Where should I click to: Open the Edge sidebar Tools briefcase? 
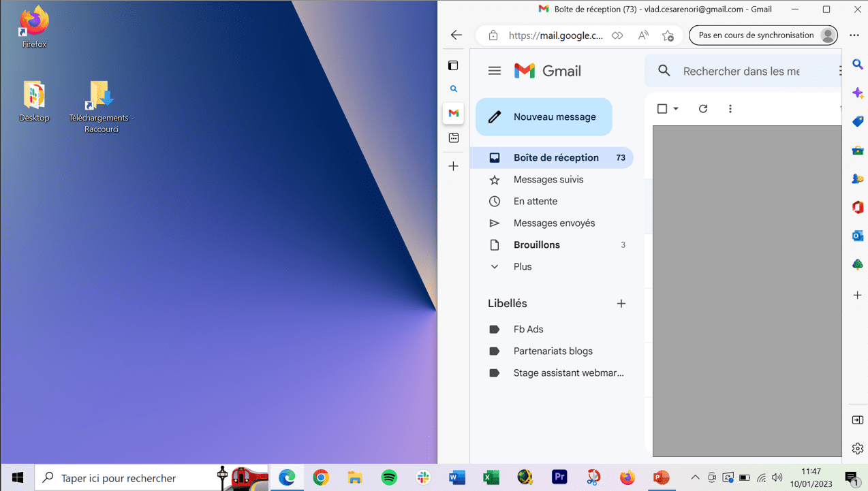tap(858, 150)
